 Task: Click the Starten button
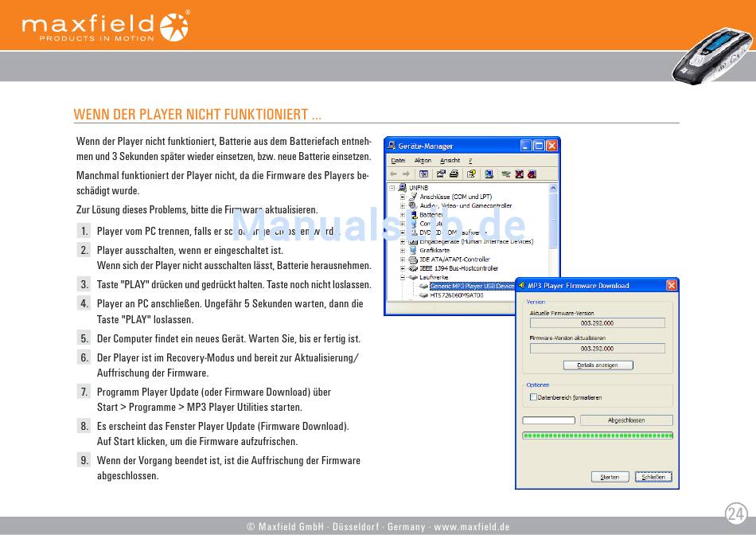pyautogui.click(x=610, y=477)
